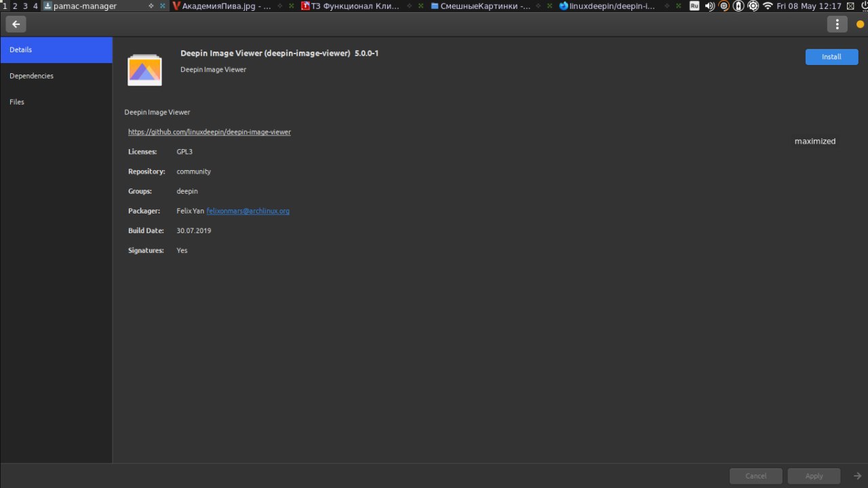Click the Build Date: field label
Image resolution: width=868 pixels, height=488 pixels.
tap(146, 231)
